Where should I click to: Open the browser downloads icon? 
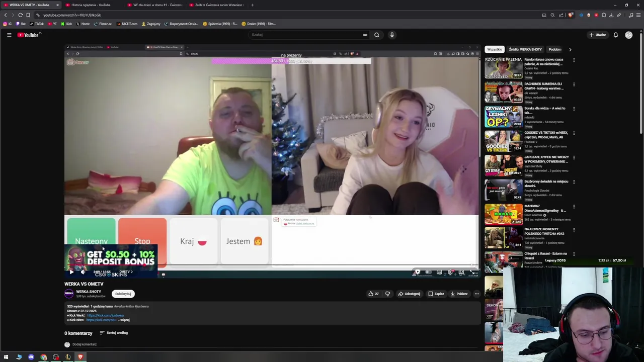[611, 15]
